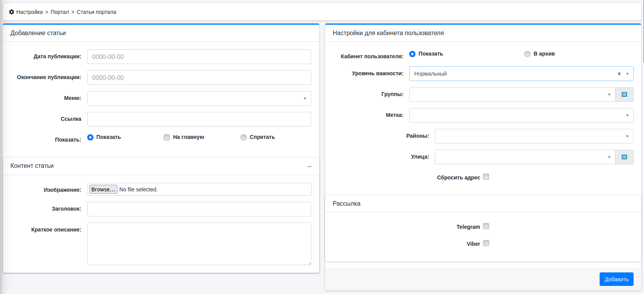This screenshot has width=644, height=294.
Task: Open the Уровень важности dropdown arrow
Action: [627, 74]
